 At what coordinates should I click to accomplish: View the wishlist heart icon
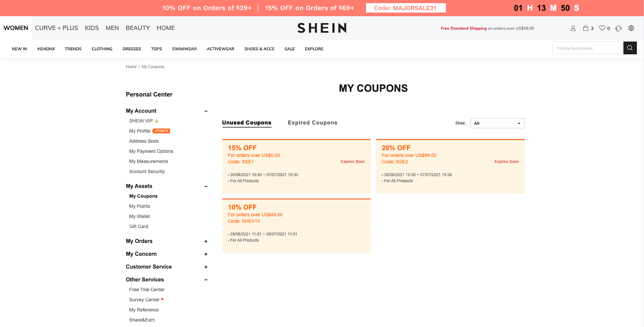(602, 28)
